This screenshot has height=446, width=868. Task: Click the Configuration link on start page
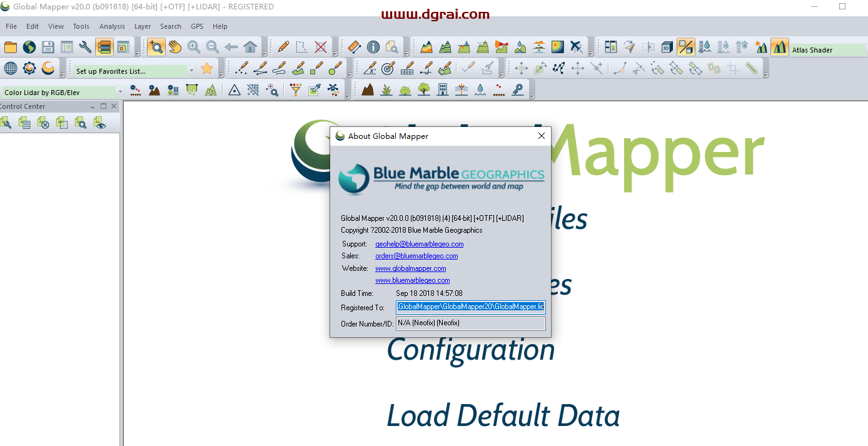[471, 350]
